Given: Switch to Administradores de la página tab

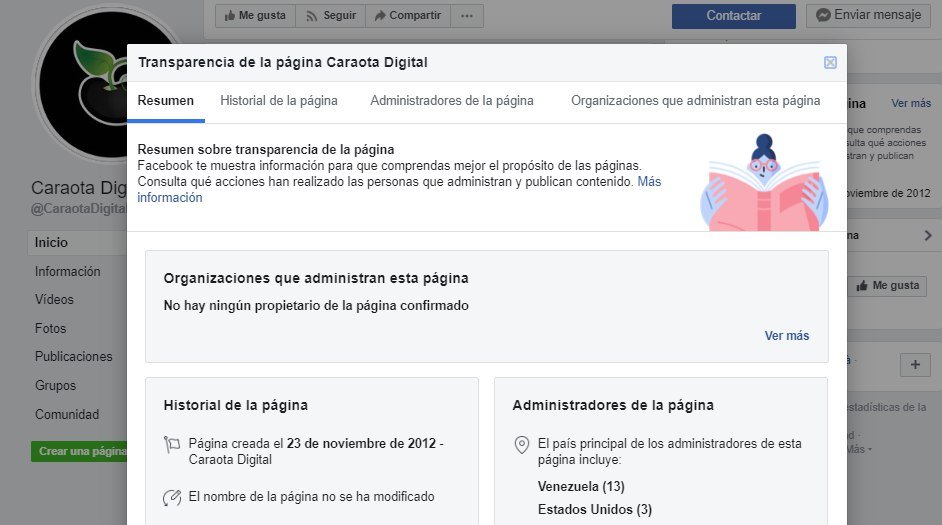Looking at the screenshot, I should [x=452, y=101].
